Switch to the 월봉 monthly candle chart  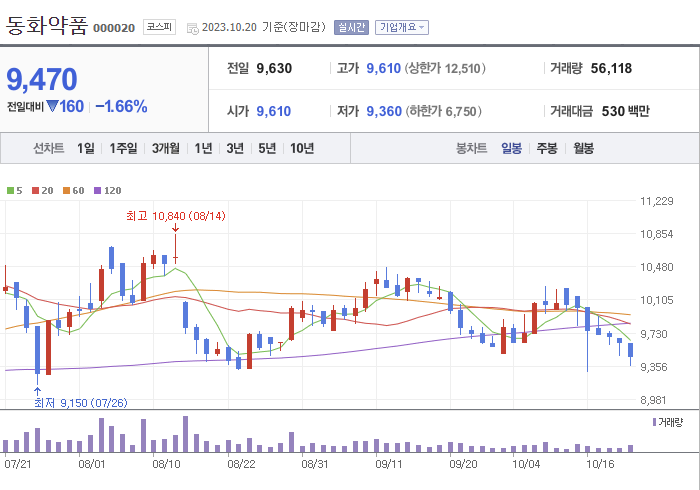coord(583,148)
